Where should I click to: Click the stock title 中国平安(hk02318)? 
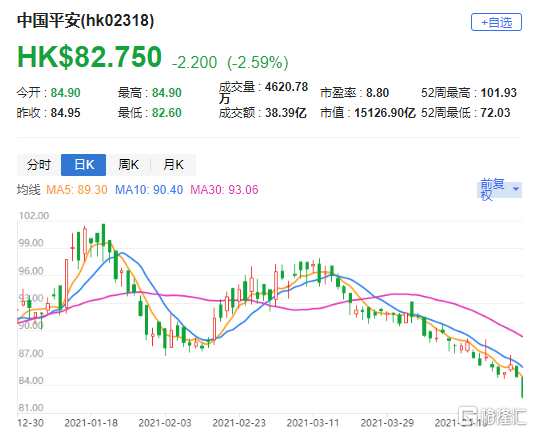click(x=86, y=21)
